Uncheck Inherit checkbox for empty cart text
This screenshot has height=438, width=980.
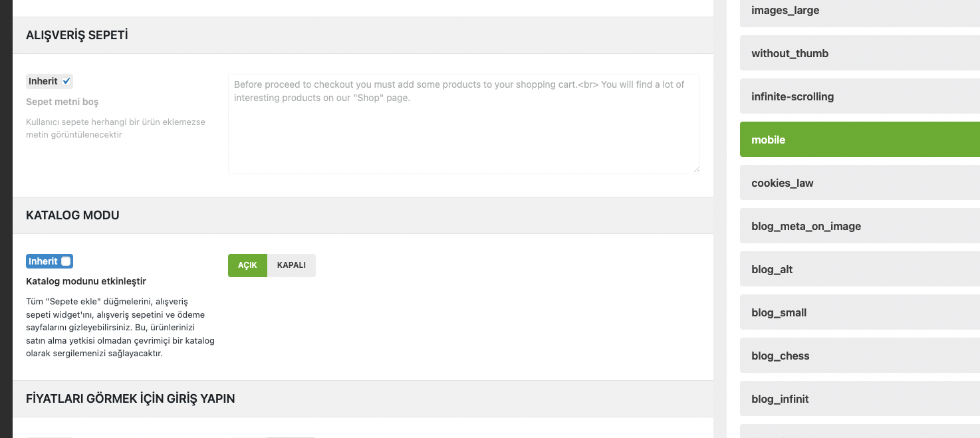[66, 81]
